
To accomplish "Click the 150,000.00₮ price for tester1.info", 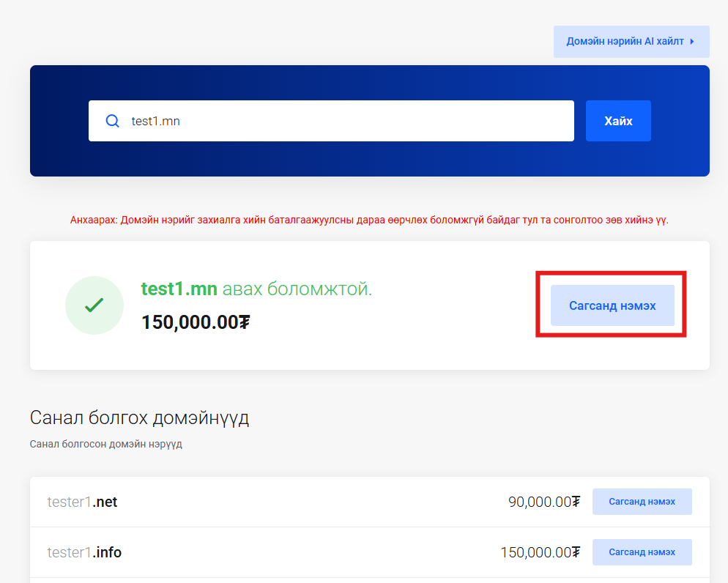I will [x=540, y=552].
